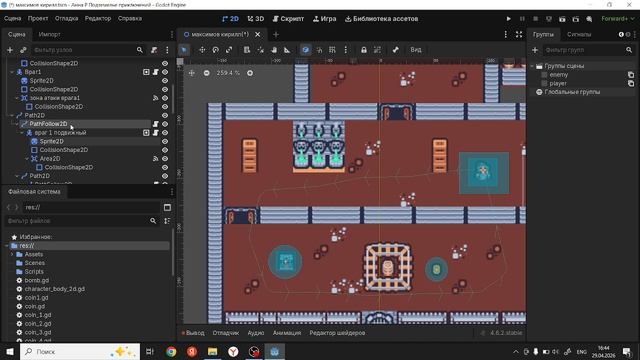Zoom out the canvas view
Viewport: 640px width, 360px height.
point(207,73)
